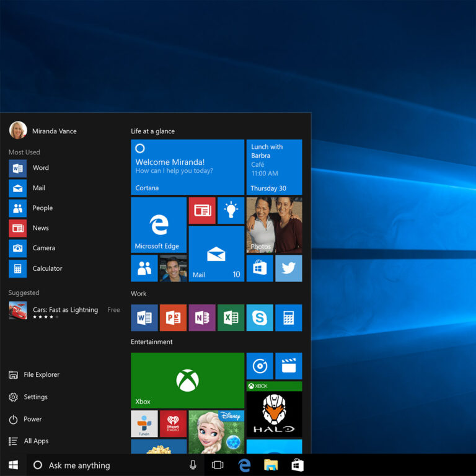Open the light bulb Tips tile
Image resolution: width=476 pixels, height=476 pixels.
click(231, 210)
